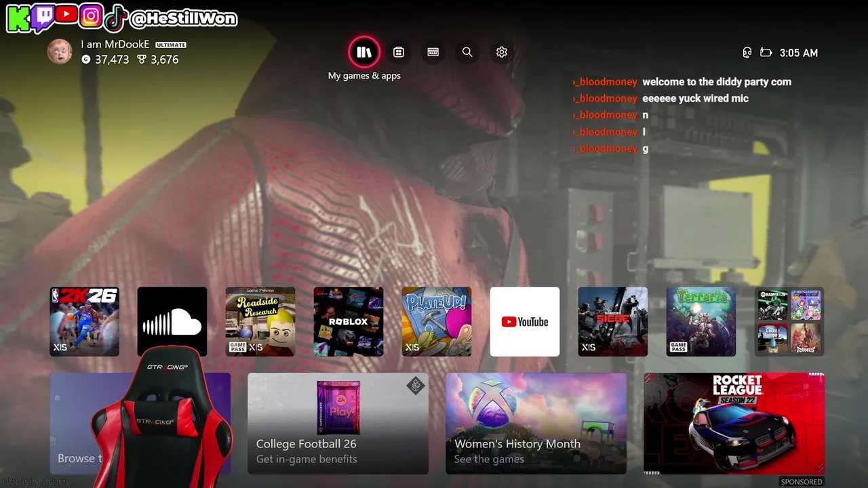The height and width of the screenshot is (488, 868).
Task: Launch the Roblox tile
Action: (349, 321)
